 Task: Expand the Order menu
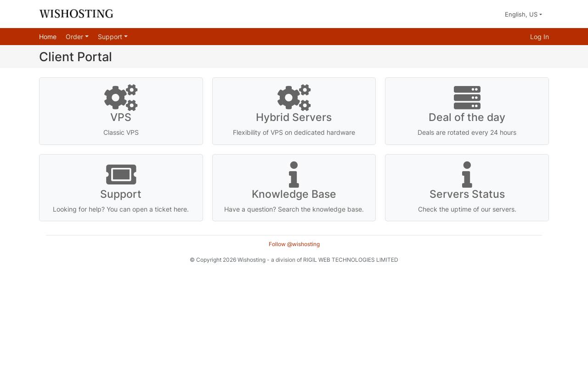tap(77, 37)
